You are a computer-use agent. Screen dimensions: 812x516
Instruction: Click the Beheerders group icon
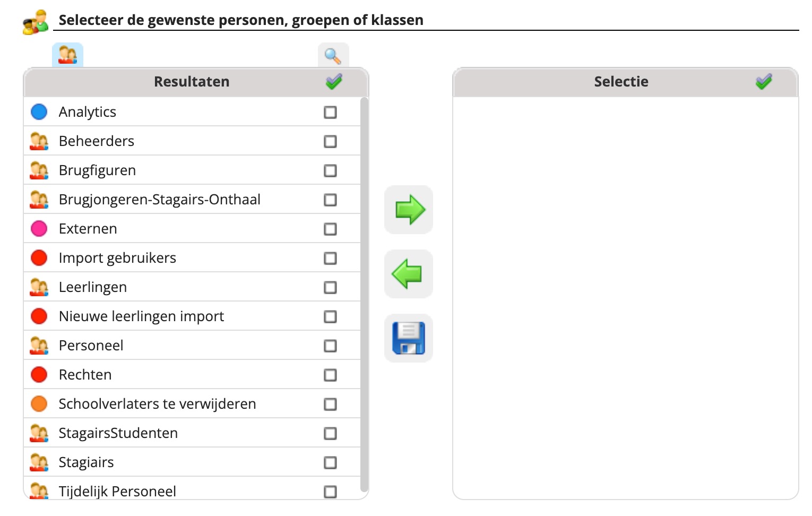pyautogui.click(x=39, y=141)
